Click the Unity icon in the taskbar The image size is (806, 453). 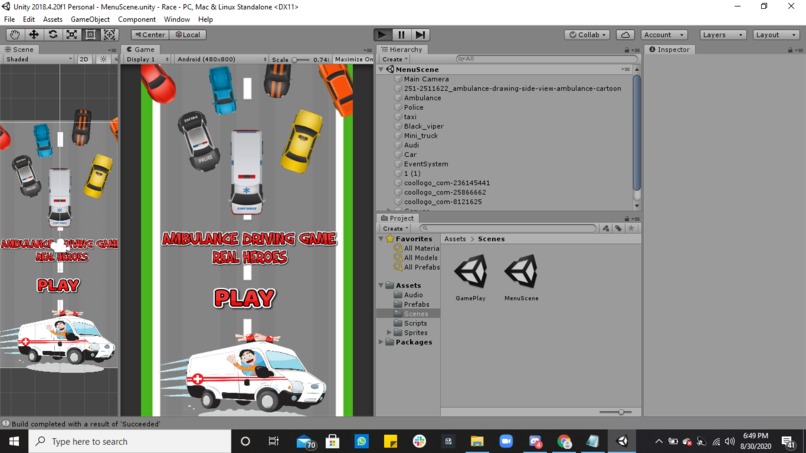(622, 441)
